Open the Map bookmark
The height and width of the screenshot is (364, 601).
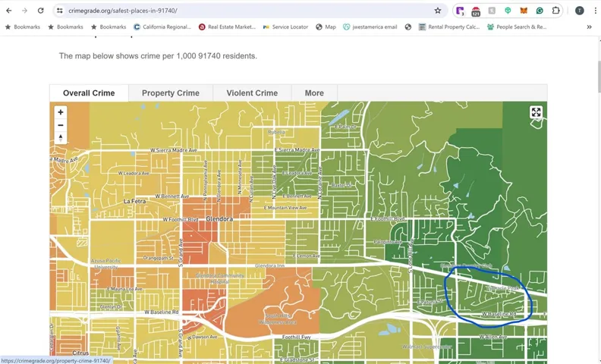[x=326, y=27]
